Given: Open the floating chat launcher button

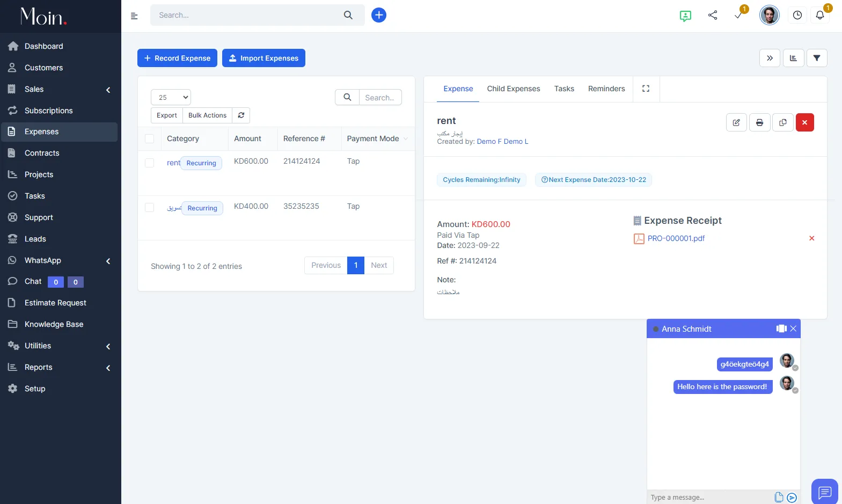Looking at the screenshot, I should (x=825, y=491).
